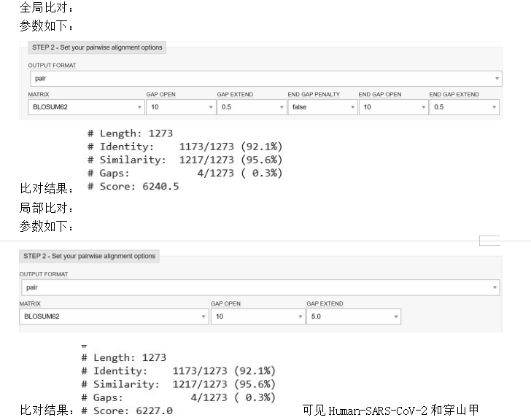Open the local alignment MATRIX BLOSUM62 dropdown

click(x=114, y=316)
